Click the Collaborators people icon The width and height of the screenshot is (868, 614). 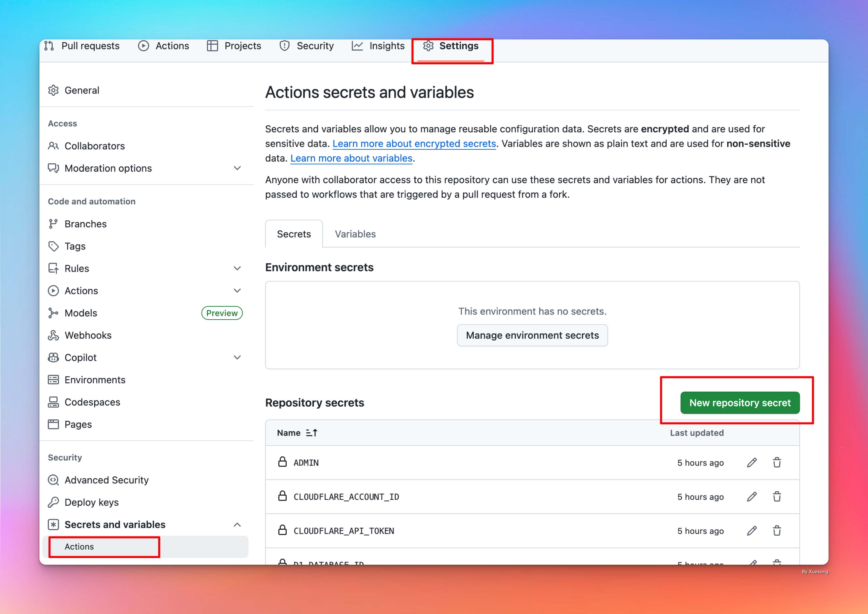coord(53,146)
